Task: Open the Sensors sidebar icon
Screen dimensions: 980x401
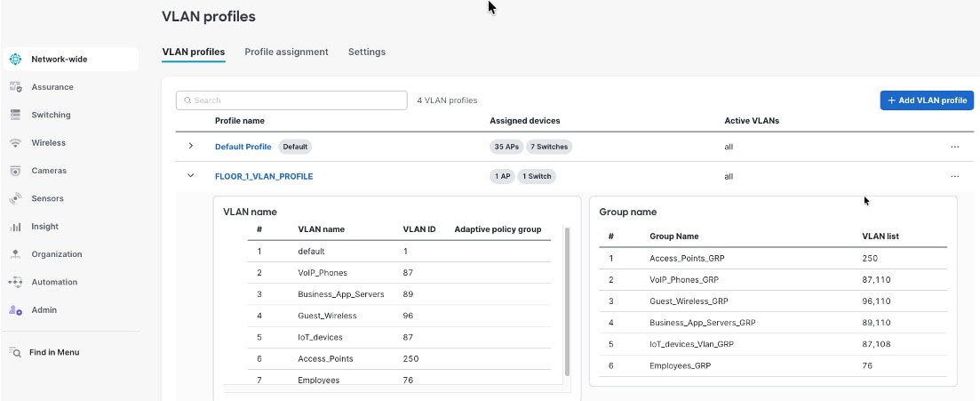Action: (15, 198)
